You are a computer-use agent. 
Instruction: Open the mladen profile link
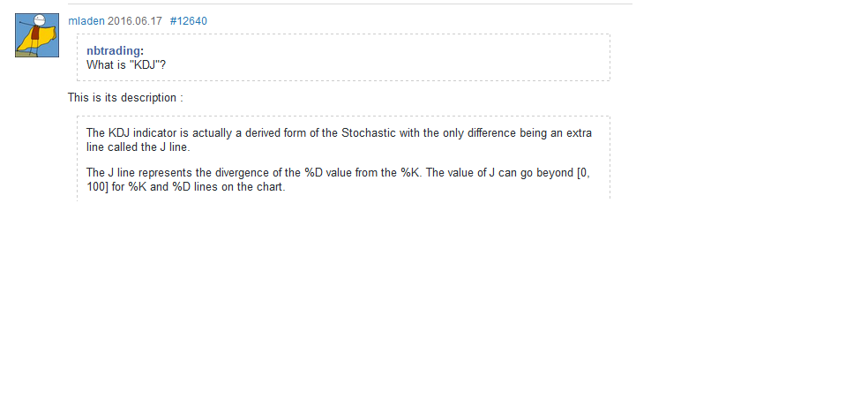(86, 21)
